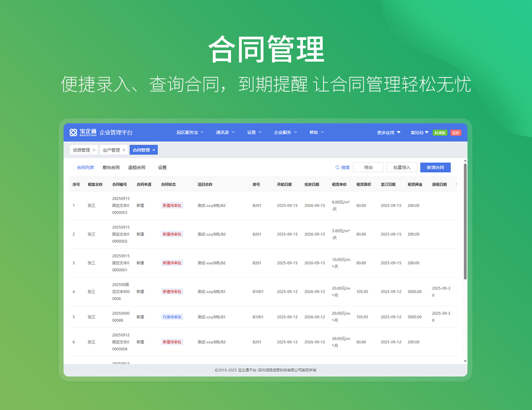Click the scrollbar down arrow
Viewport: 532px width, 410px height.
pos(465,361)
